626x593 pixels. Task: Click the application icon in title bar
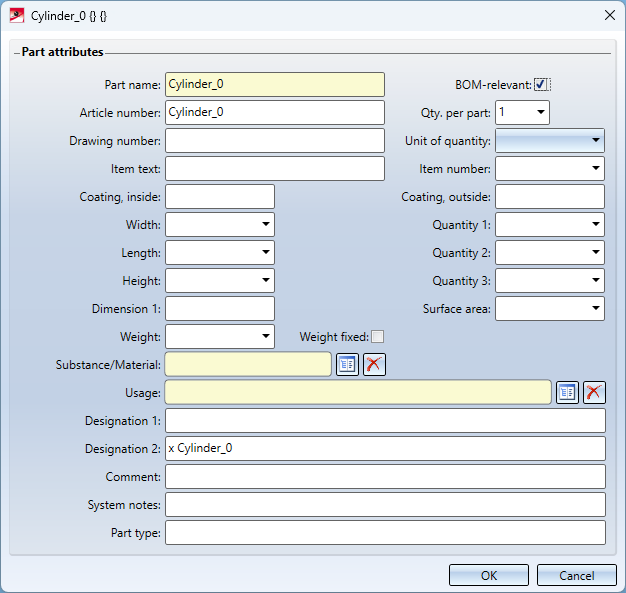click(x=17, y=16)
